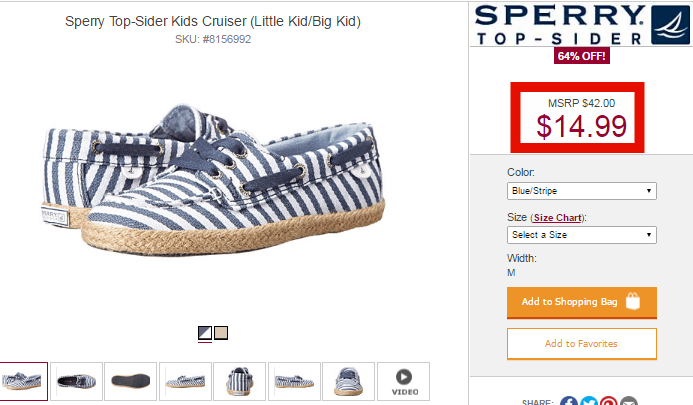Share the product on Twitter
Screen dimensions: 693x405
pos(589,401)
